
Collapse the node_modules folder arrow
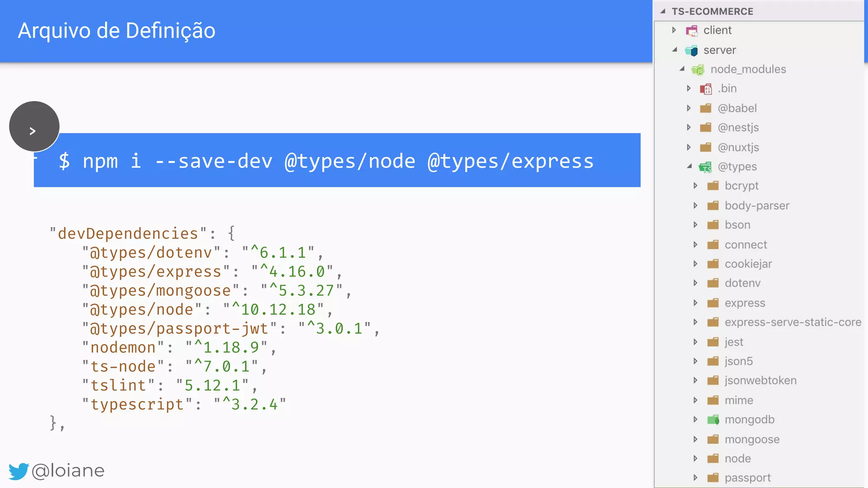[x=682, y=69]
